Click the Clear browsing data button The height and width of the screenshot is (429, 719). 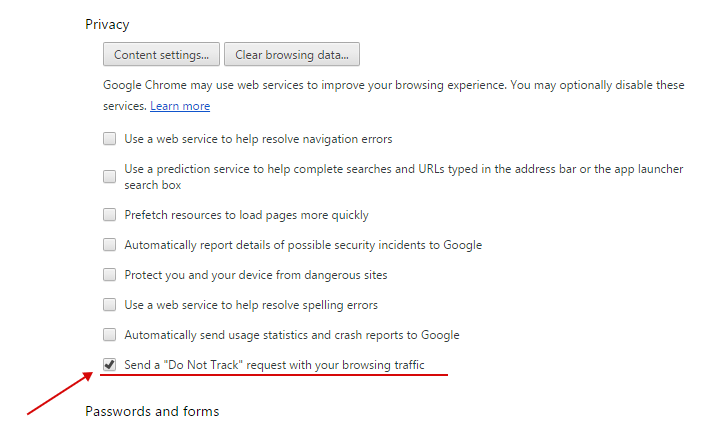pos(292,54)
